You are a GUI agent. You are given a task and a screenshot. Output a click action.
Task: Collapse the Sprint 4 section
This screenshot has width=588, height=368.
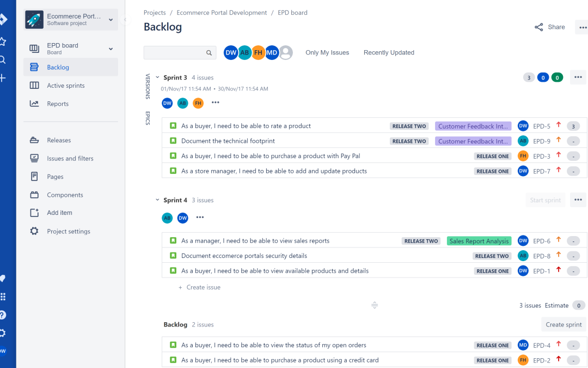click(x=158, y=200)
